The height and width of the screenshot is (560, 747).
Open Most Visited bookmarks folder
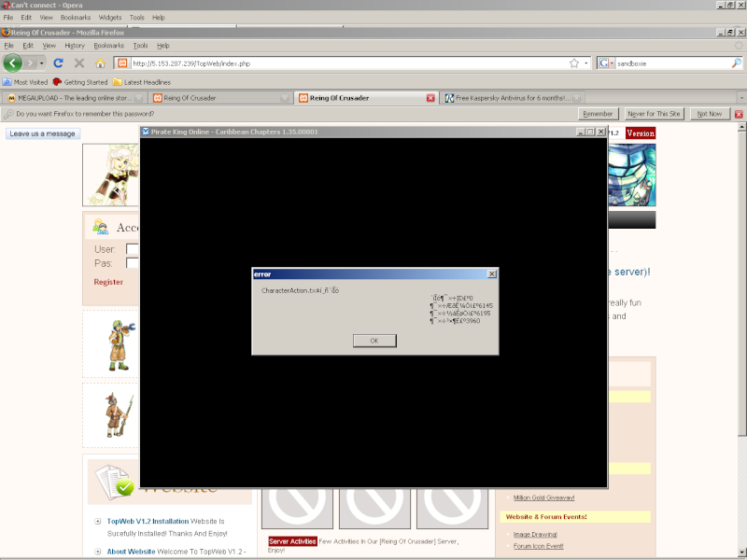pos(25,82)
